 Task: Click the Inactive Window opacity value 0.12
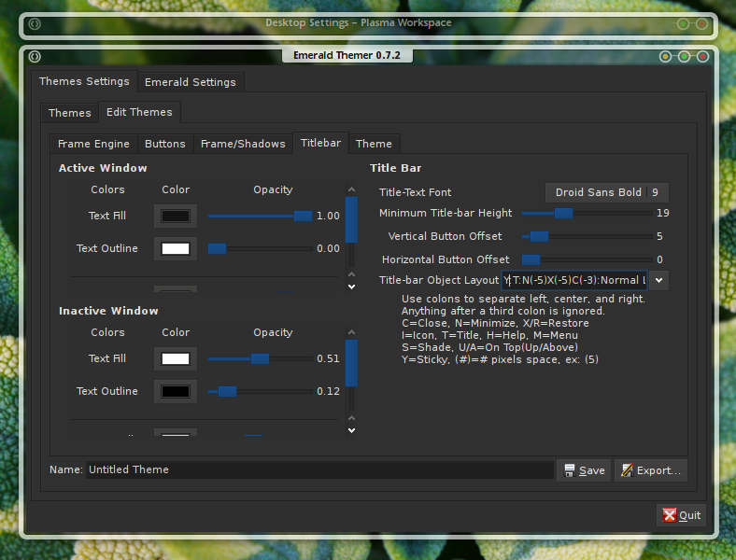(x=328, y=392)
